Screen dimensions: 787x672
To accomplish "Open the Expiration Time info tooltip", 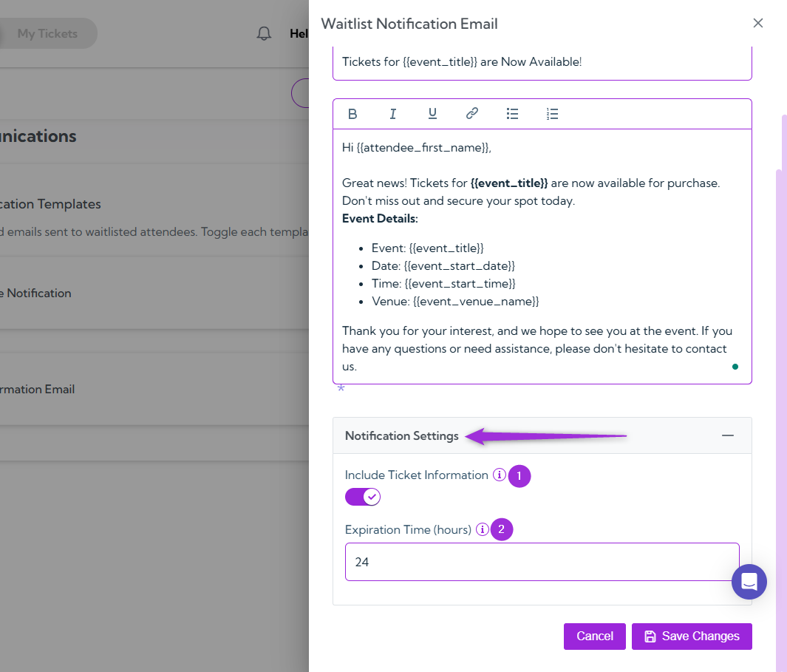I will pos(482,529).
